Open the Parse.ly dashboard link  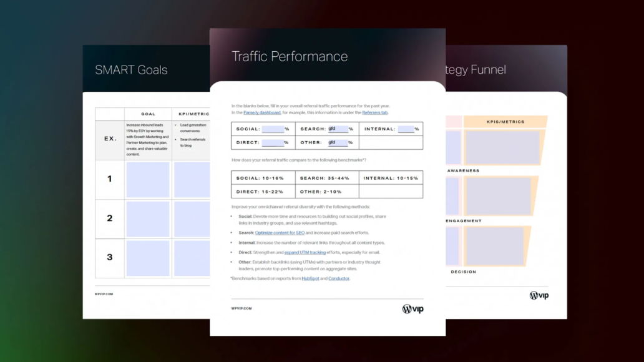pos(261,112)
